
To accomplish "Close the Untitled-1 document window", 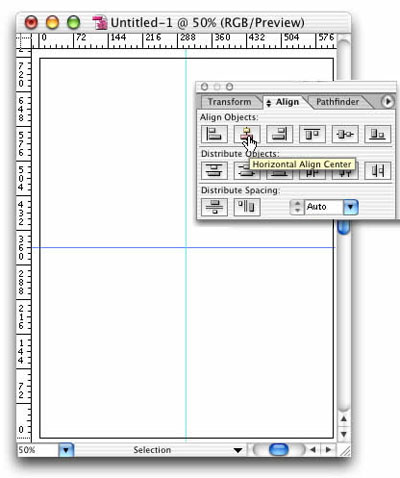I will point(31,22).
